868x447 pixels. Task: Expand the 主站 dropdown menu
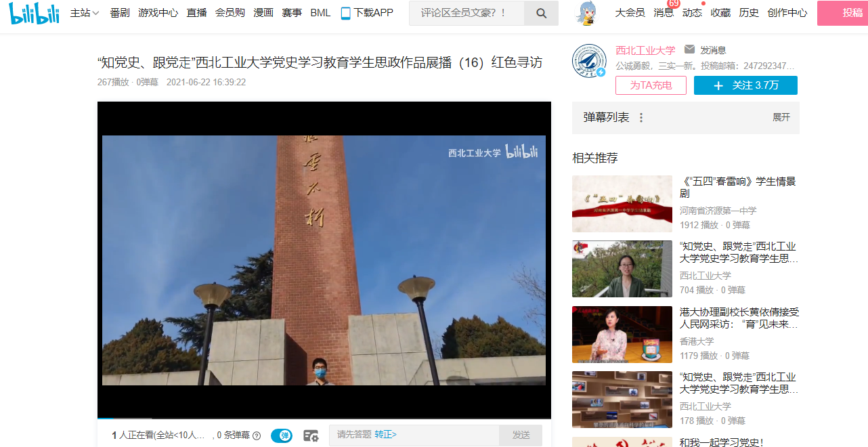point(85,13)
